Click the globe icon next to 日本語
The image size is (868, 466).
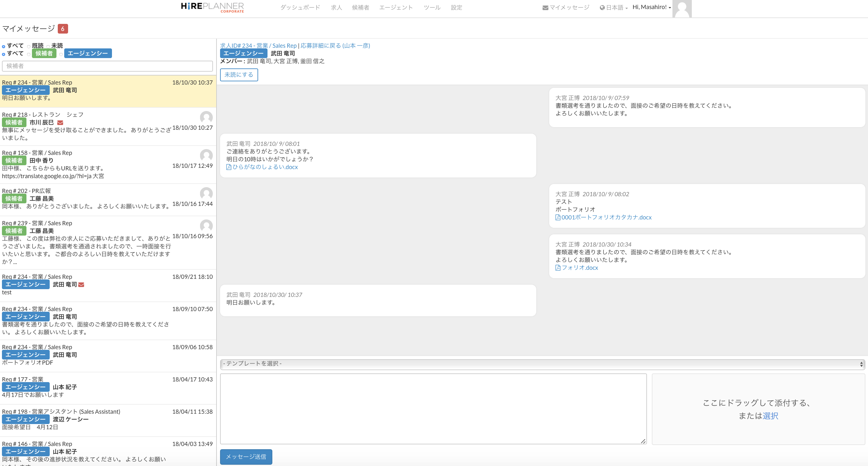[x=602, y=8]
